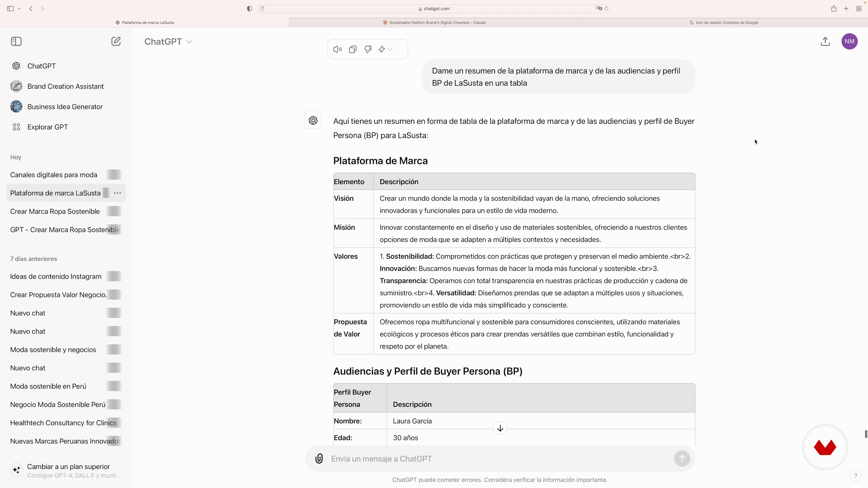
Task: Click the translate icon in address bar
Action: click(x=598, y=8)
